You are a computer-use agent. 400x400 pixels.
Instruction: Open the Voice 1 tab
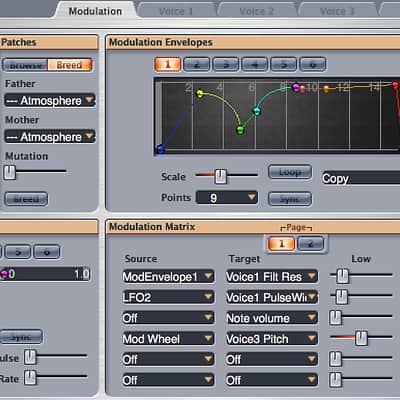click(176, 11)
